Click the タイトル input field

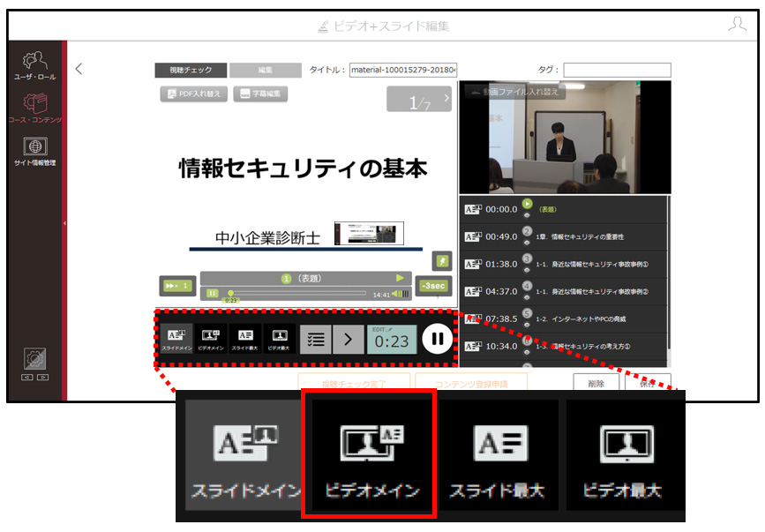(403, 70)
